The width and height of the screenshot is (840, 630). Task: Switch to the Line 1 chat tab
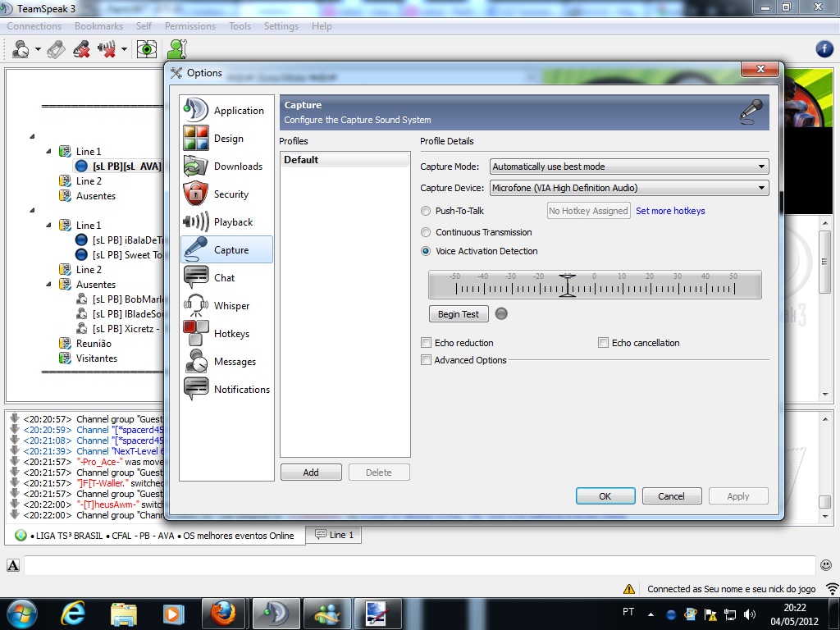(x=334, y=535)
